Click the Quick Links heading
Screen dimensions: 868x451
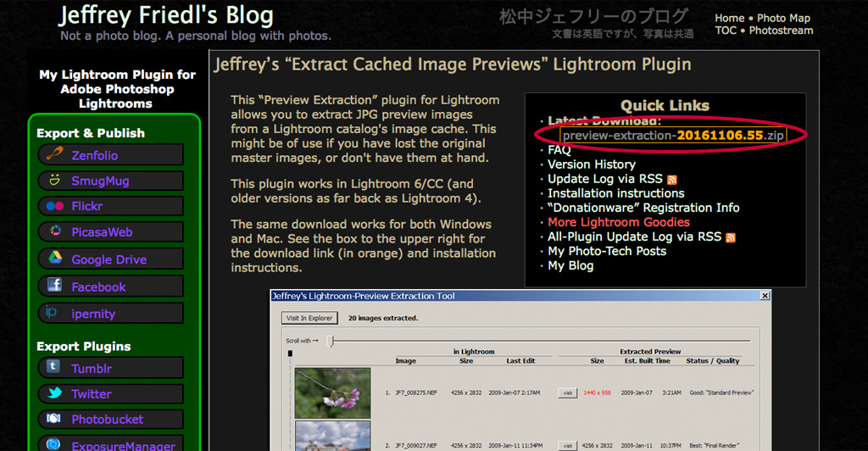(665, 106)
